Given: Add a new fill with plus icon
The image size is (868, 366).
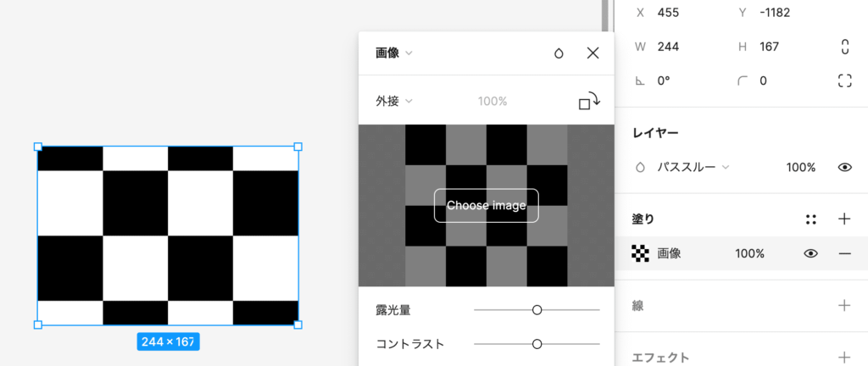Looking at the screenshot, I should (844, 219).
